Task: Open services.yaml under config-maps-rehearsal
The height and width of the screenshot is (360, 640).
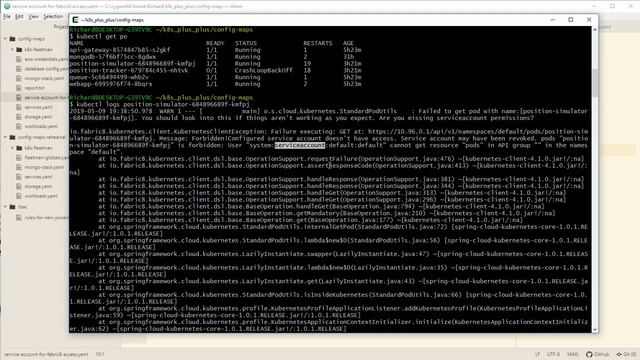Action: (x=38, y=177)
